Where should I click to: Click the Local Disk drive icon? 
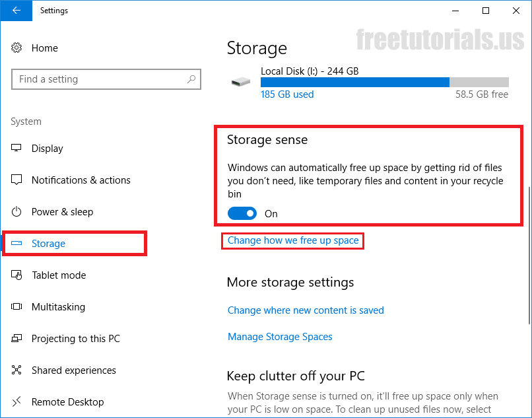240,82
